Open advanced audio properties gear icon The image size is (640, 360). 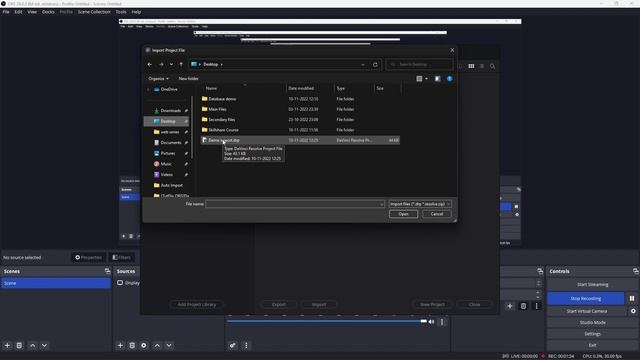coord(233,345)
